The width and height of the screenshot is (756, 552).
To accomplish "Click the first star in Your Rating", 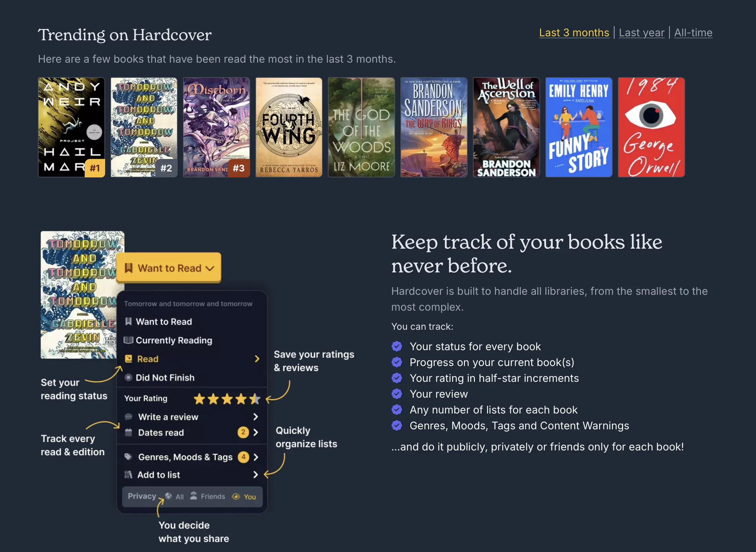I will tap(199, 399).
